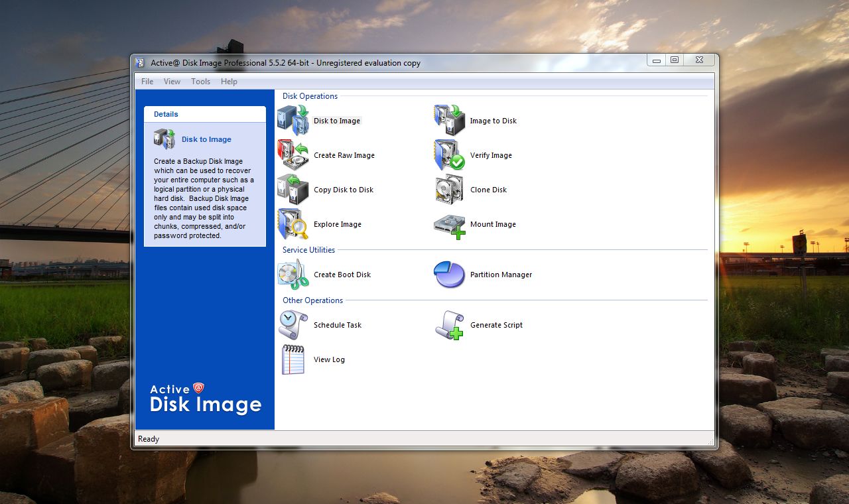Image resolution: width=849 pixels, height=504 pixels.
Task: Select the Image to Disk label
Action: tap(493, 121)
